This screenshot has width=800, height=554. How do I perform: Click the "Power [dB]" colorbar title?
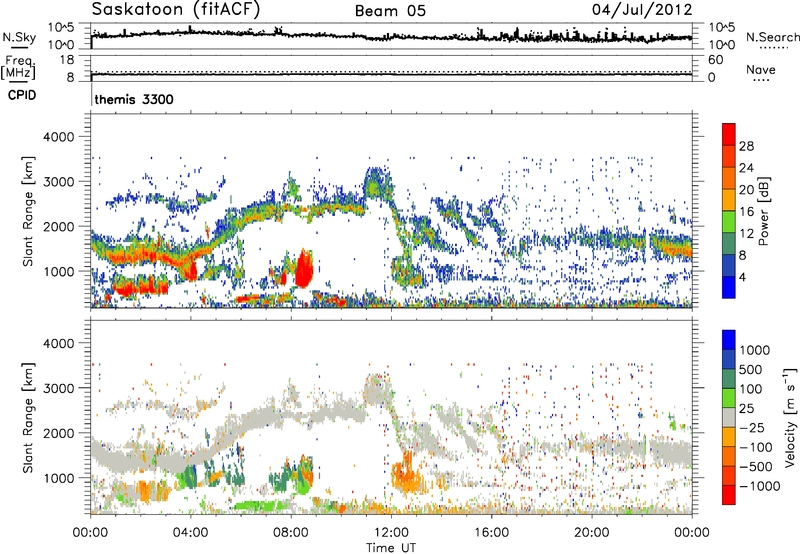pyautogui.click(x=763, y=211)
